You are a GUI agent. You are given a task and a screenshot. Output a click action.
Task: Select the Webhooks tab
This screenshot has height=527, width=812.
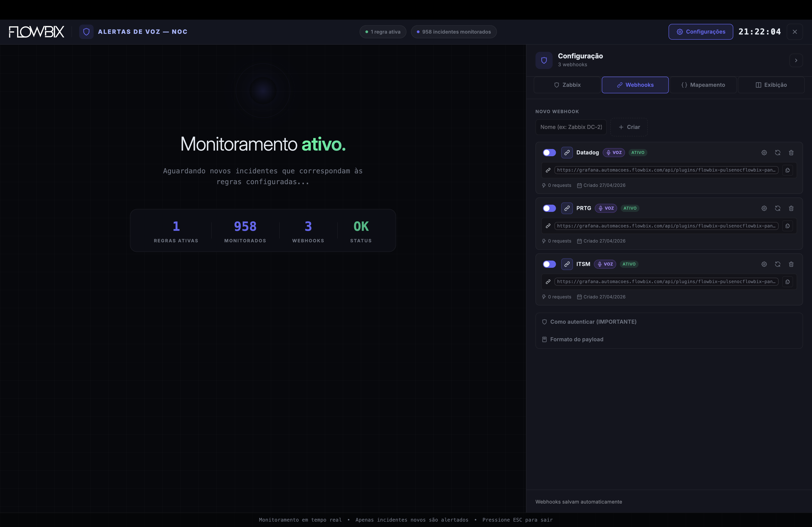[635, 85]
